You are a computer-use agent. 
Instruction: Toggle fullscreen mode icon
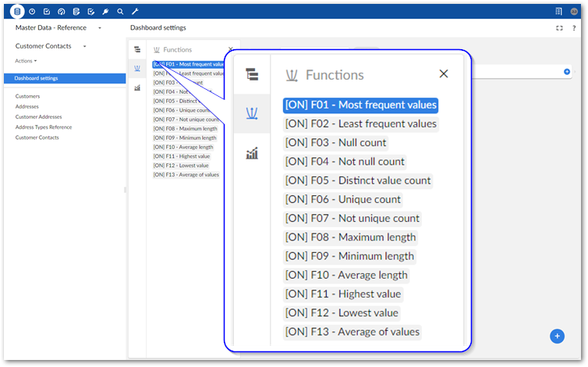click(x=559, y=28)
